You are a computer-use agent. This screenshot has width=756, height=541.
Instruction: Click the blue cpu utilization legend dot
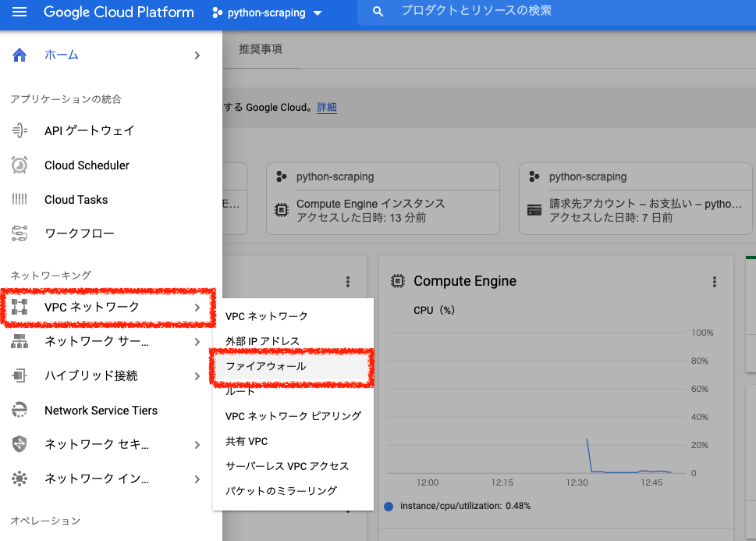pyautogui.click(x=389, y=506)
